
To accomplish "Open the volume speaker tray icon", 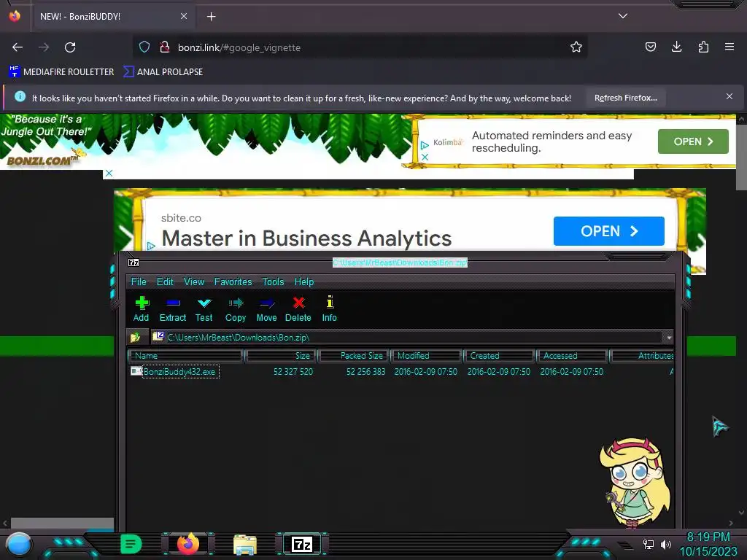I will click(x=666, y=544).
